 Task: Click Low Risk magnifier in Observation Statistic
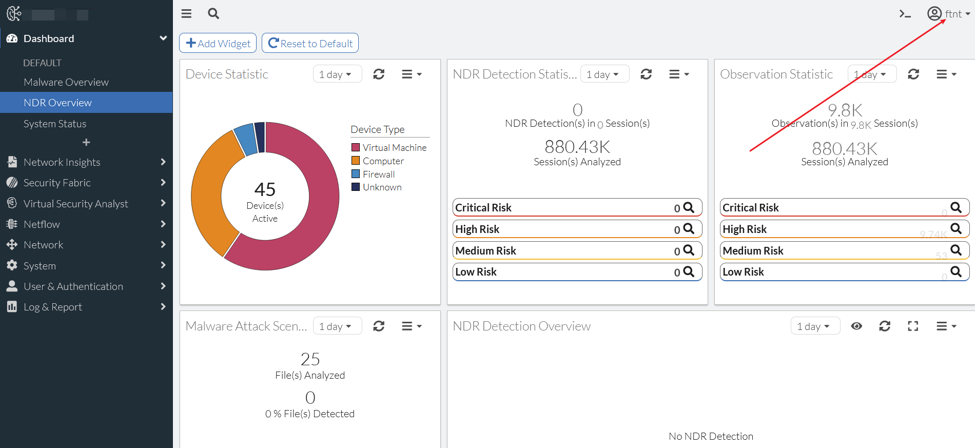click(x=956, y=271)
